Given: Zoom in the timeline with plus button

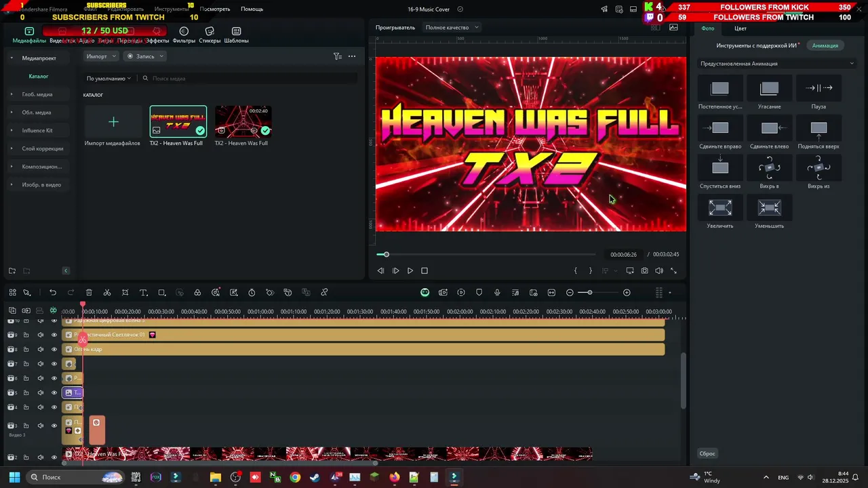Looking at the screenshot, I should tap(627, 293).
